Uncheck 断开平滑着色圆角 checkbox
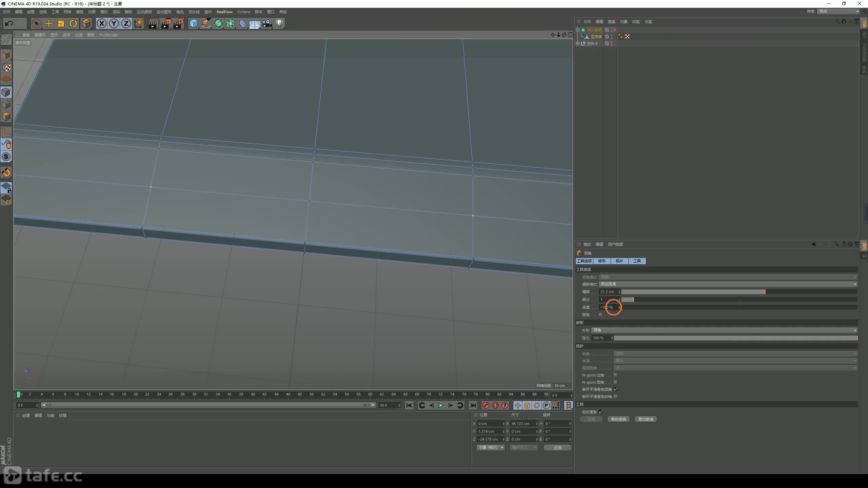 pyautogui.click(x=615, y=389)
